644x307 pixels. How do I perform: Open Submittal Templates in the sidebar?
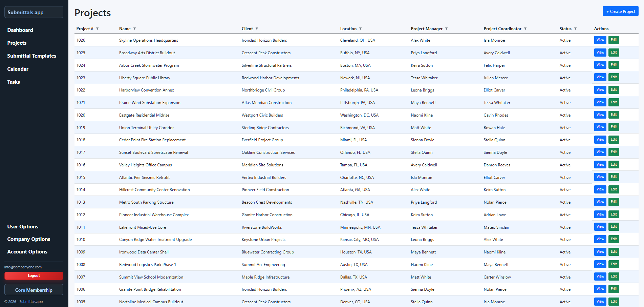(32, 56)
